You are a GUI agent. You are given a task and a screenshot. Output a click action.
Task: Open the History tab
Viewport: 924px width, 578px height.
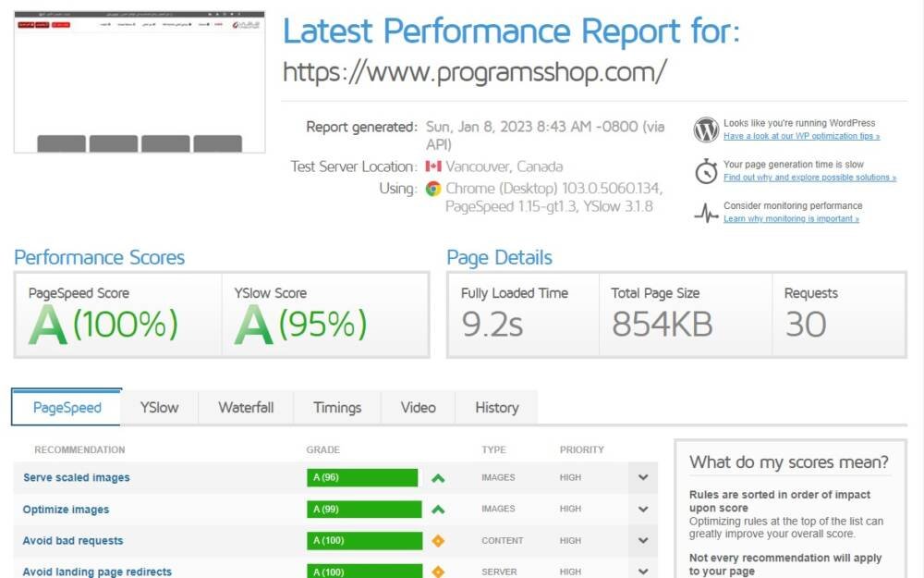tap(496, 407)
